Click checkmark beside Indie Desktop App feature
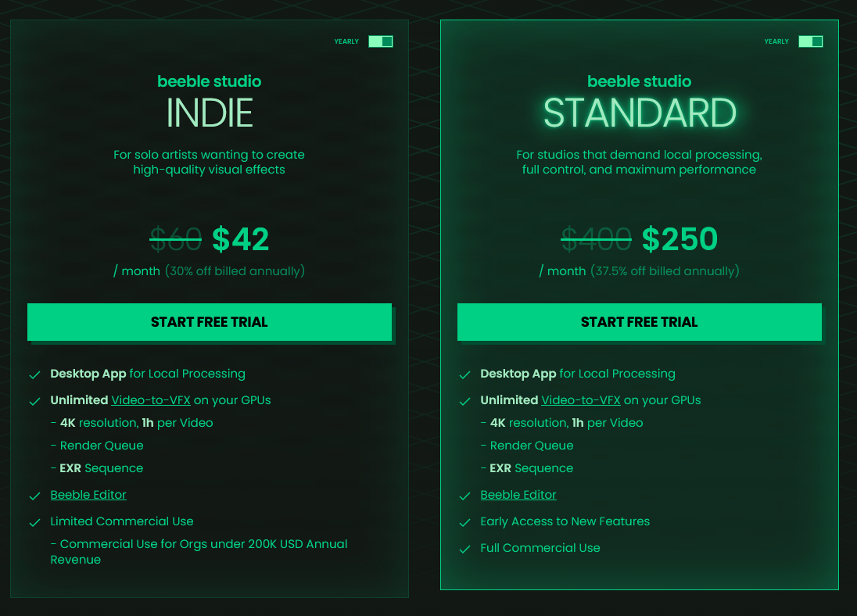Image resolution: width=857 pixels, height=616 pixels. (x=34, y=374)
